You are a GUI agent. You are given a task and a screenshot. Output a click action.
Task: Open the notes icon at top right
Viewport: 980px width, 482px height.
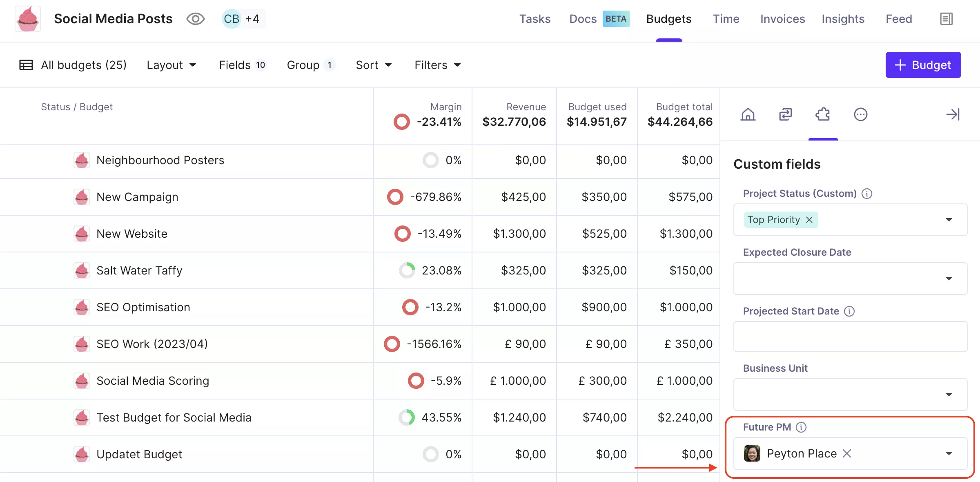click(946, 19)
